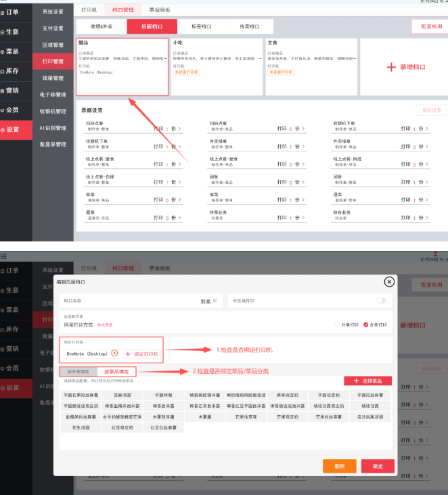This screenshot has width=448, height=495.
Task: Open 收银机管理 in the upper screen's settings menu
Action: [x=53, y=111]
